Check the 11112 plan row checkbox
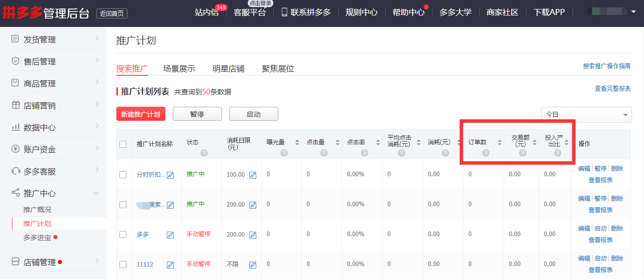Viewport: 644px width, 279px height. (x=123, y=264)
